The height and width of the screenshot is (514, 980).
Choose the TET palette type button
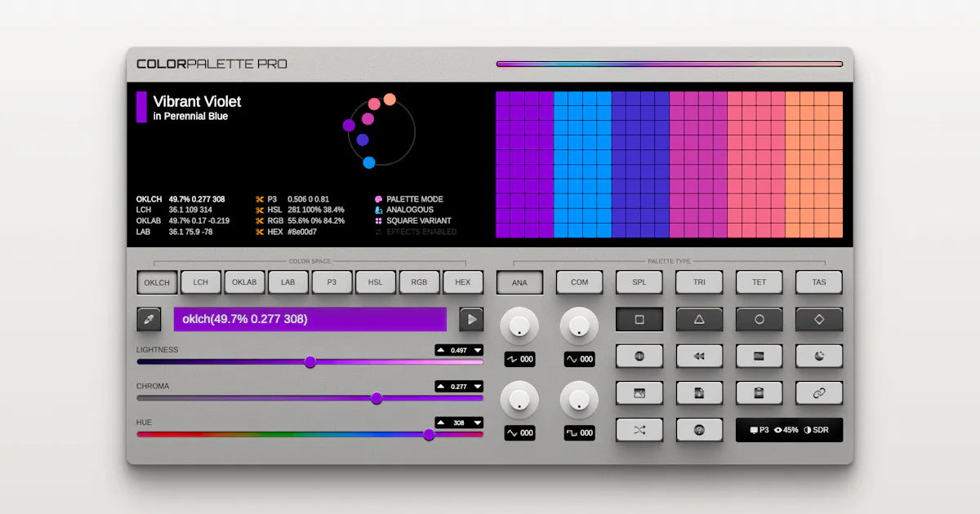759,282
